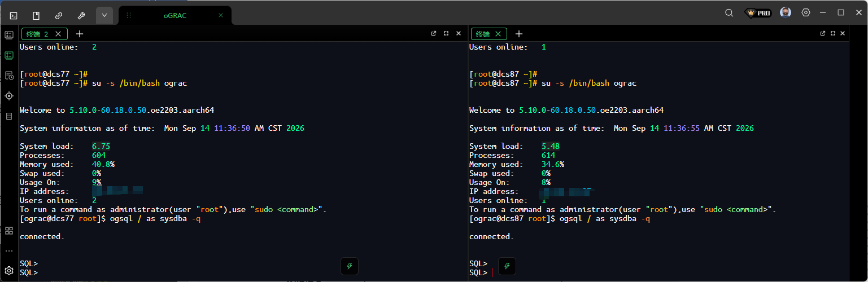Make the left terminal pane fullscreen
The height and width of the screenshot is (282, 868).
coord(446,33)
